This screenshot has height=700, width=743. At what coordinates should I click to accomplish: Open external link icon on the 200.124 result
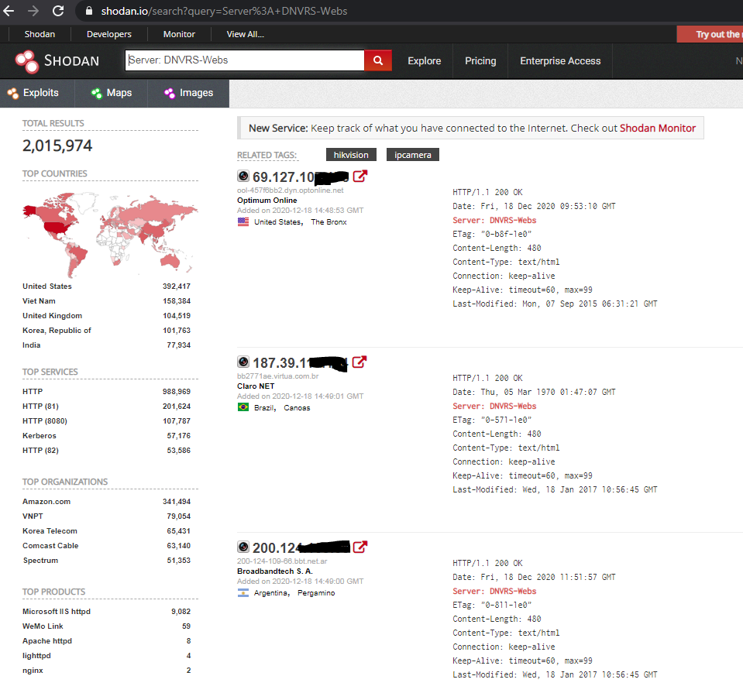359,547
